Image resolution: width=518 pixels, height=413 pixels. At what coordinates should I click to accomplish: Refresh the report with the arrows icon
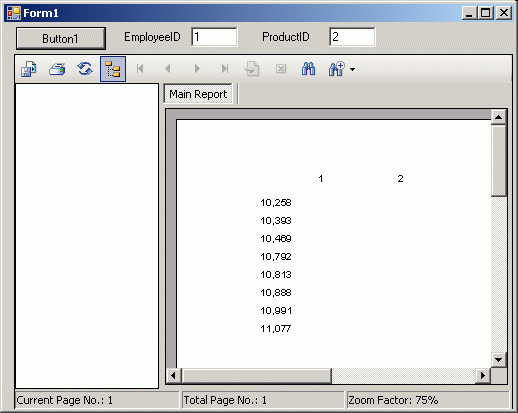click(x=85, y=69)
